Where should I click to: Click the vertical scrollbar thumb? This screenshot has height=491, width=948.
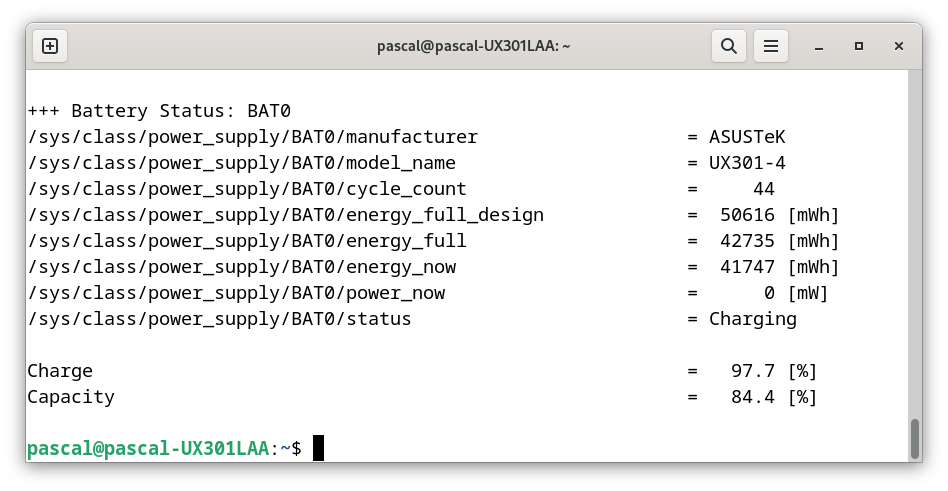tap(915, 440)
